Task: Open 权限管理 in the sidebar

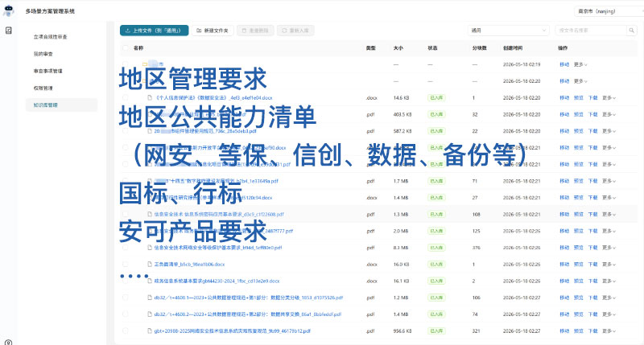Action: click(43, 88)
